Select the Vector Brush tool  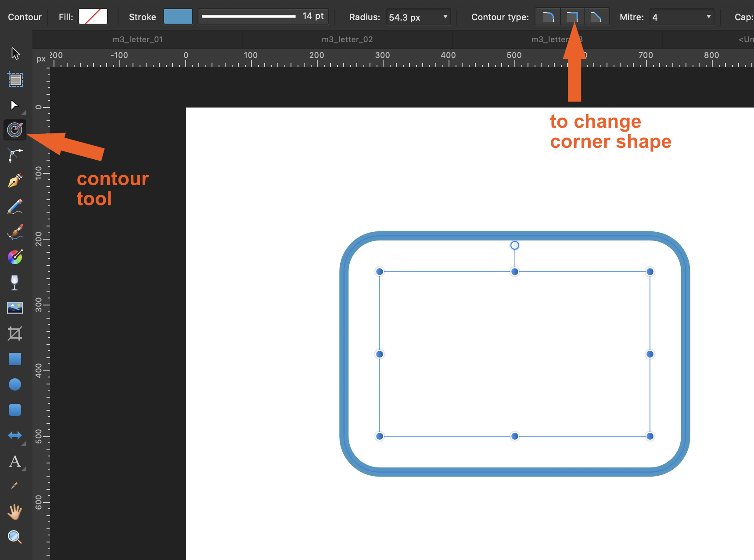[14, 232]
